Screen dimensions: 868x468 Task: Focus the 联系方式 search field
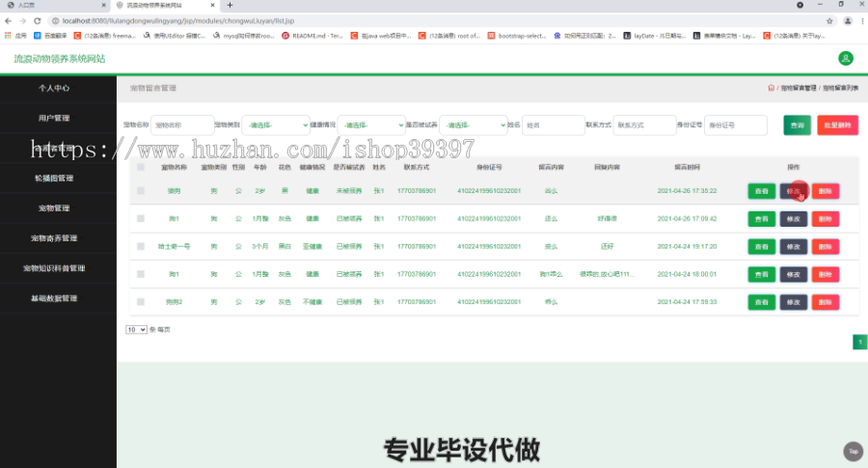pyautogui.click(x=644, y=125)
